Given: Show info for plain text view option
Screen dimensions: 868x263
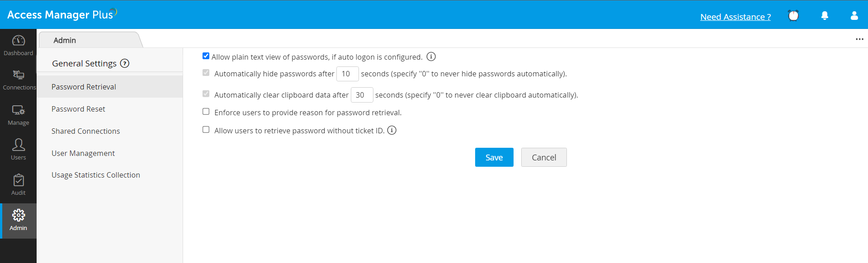Looking at the screenshot, I should coord(431,57).
